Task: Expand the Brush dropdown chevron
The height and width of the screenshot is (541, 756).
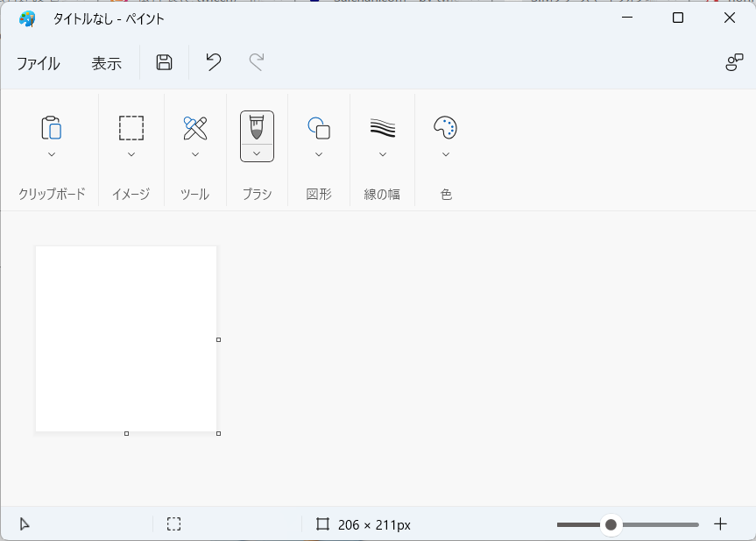Action: [x=257, y=153]
